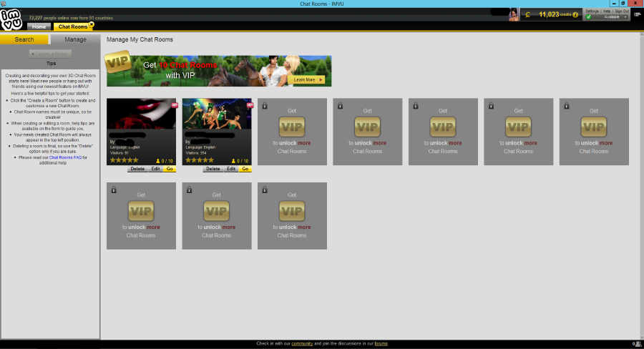Viewport: 644px width, 349px height.
Task: Delete the room with 91 visitors
Action: click(137, 169)
